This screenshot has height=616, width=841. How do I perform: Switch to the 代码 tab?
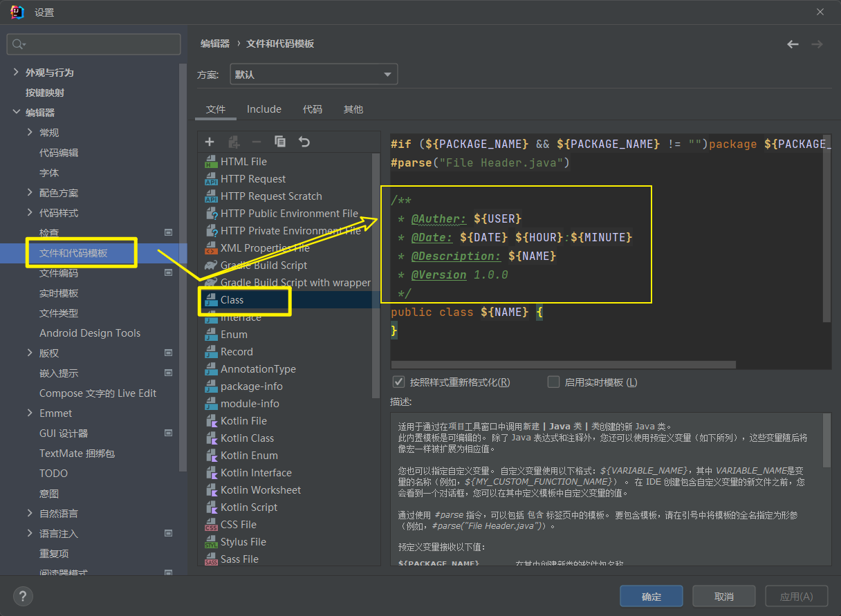(x=312, y=109)
